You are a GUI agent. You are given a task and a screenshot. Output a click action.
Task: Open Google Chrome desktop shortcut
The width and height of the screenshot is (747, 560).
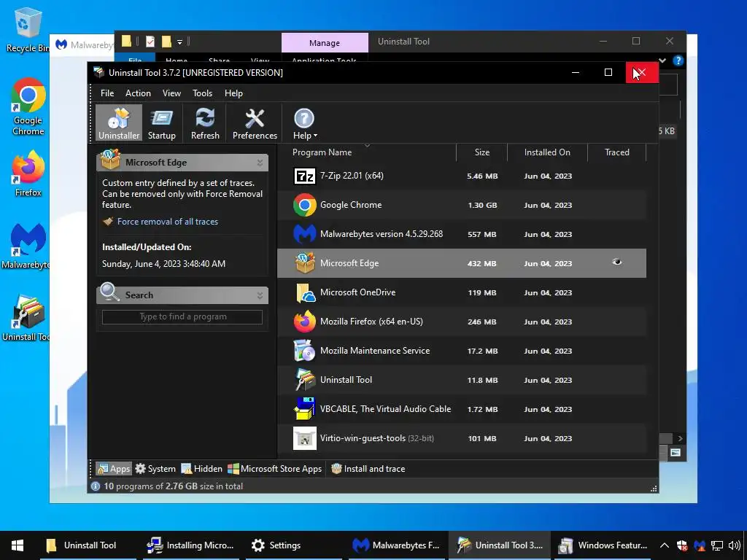click(x=28, y=106)
